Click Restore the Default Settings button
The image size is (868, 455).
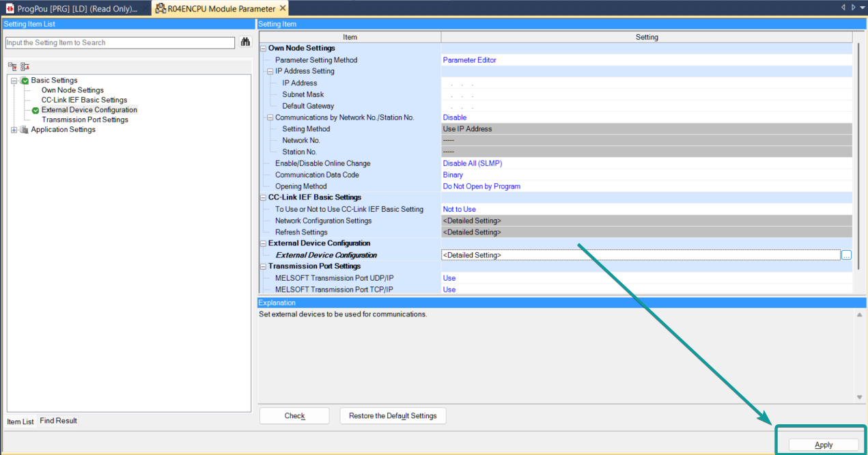(393, 415)
